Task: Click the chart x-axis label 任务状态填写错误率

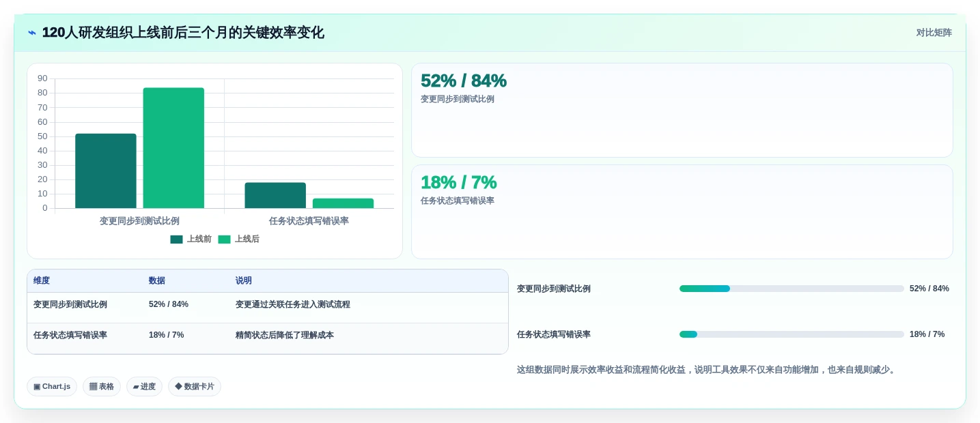Action: 309,221
